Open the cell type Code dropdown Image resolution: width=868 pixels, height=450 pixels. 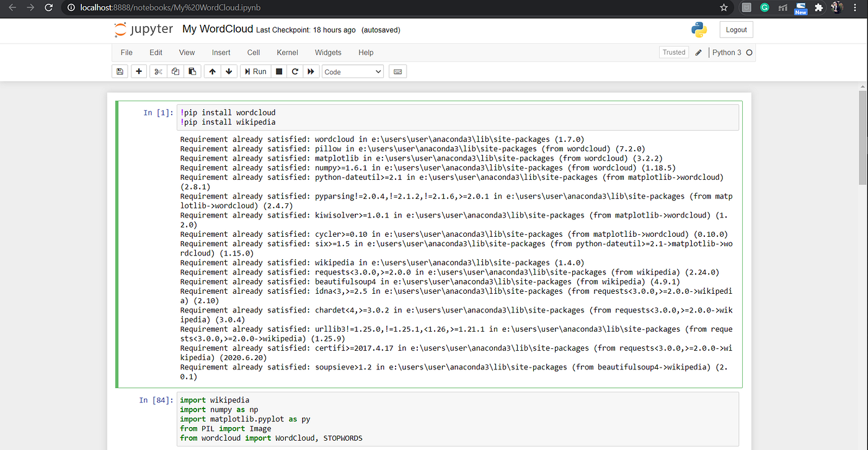click(353, 71)
